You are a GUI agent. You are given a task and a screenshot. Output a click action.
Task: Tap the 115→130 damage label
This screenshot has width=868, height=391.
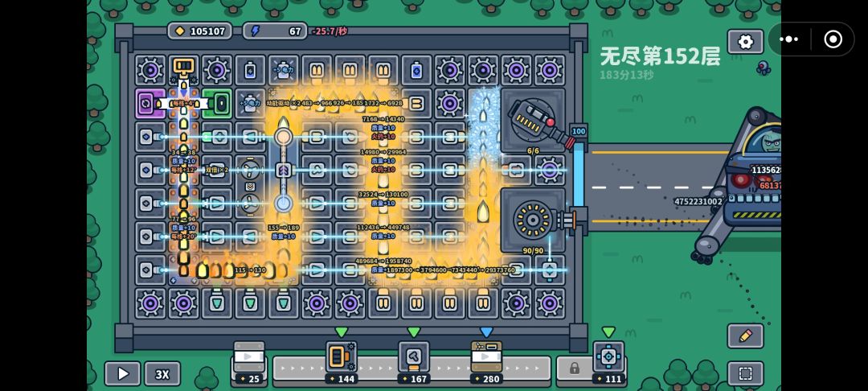coord(250,270)
